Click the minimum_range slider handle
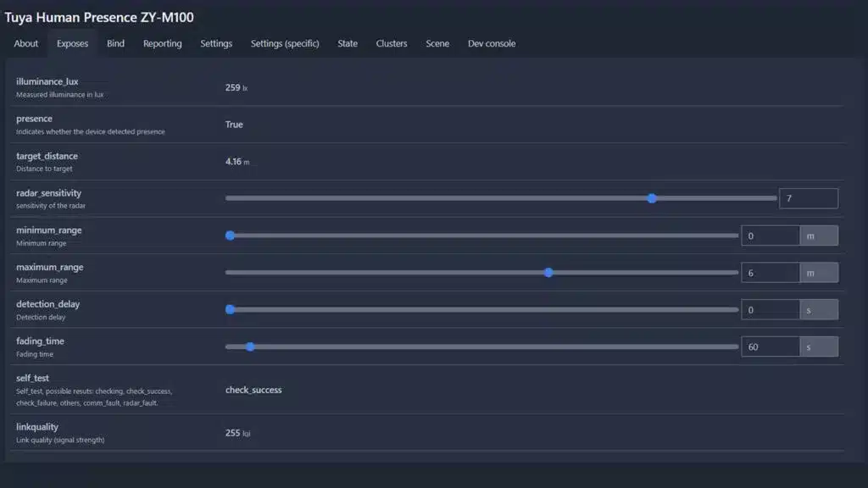Viewport: 868px width, 488px height. click(231, 236)
